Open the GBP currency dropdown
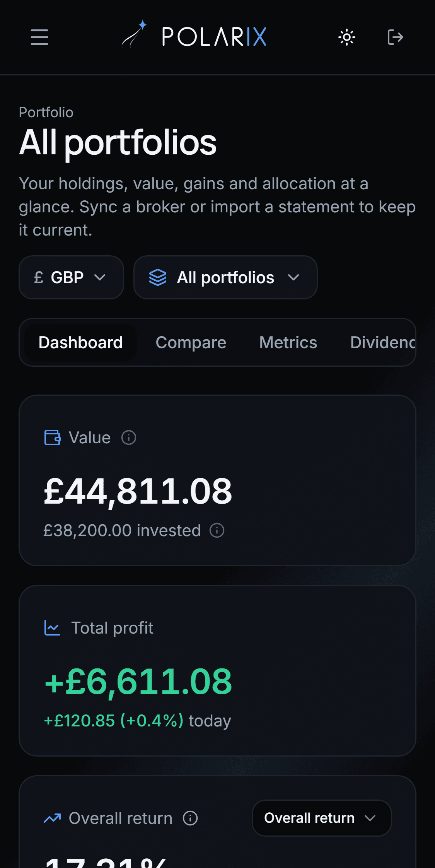Image resolution: width=435 pixels, height=868 pixels. (71, 277)
